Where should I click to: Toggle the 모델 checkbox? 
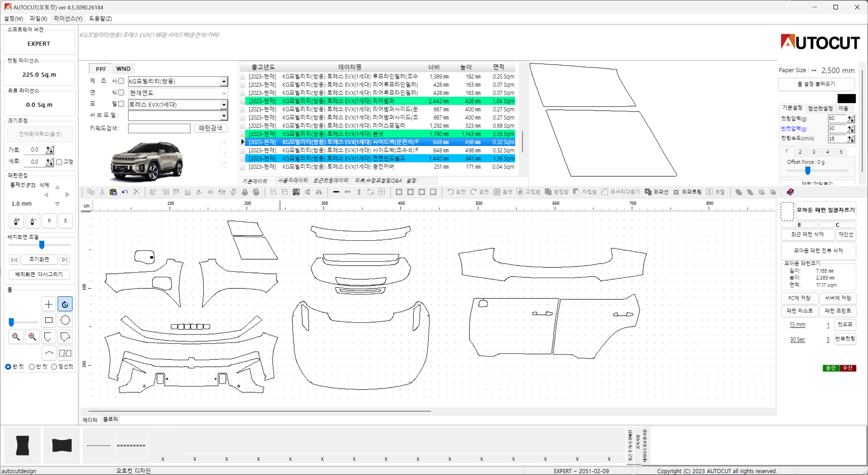121,104
